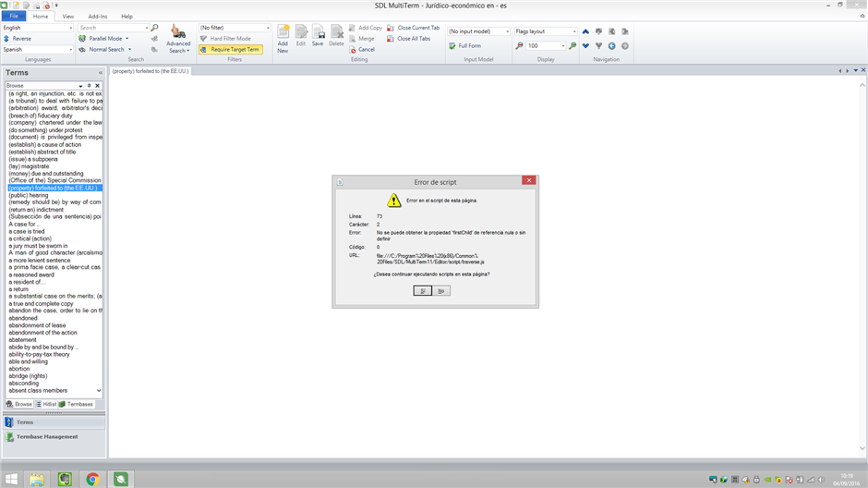Expand the Flags layout dropdown
Viewport: 868px width, 488px height.
[573, 31]
